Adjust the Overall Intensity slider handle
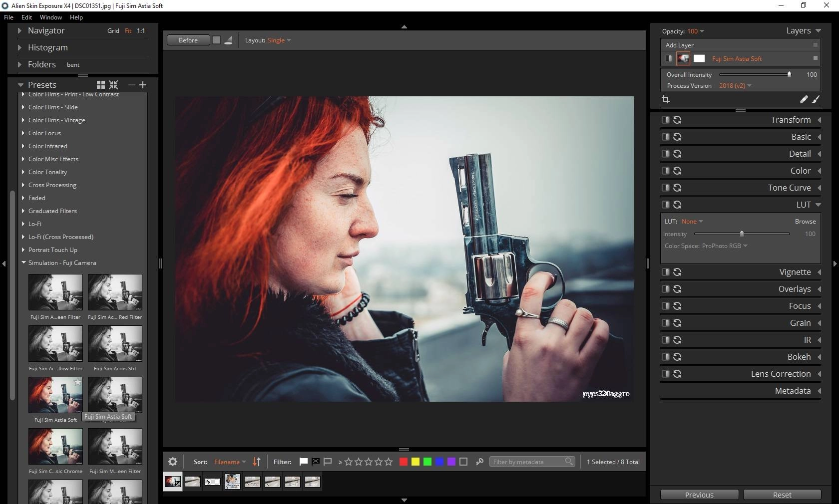This screenshot has width=839, height=504. pos(789,74)
